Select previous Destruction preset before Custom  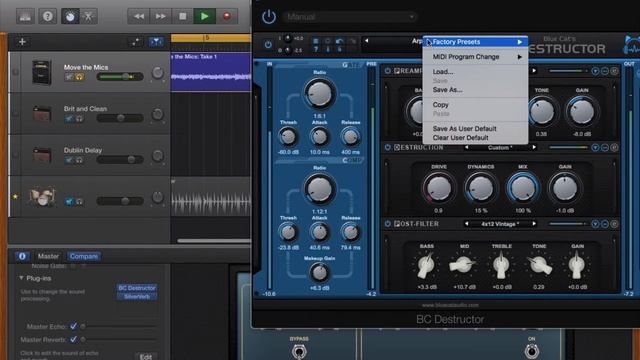pos(467,147)
